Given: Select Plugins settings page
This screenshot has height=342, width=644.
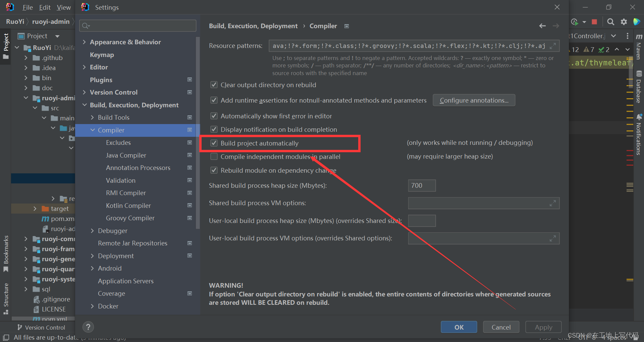Looking at the screenshot, I should (101, 80).
